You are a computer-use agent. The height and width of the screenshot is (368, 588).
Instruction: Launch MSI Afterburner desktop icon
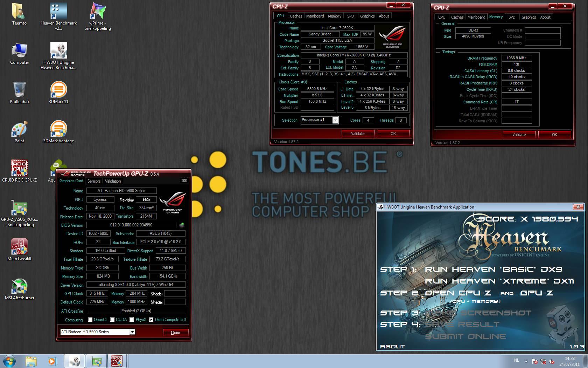coord(19,289)
